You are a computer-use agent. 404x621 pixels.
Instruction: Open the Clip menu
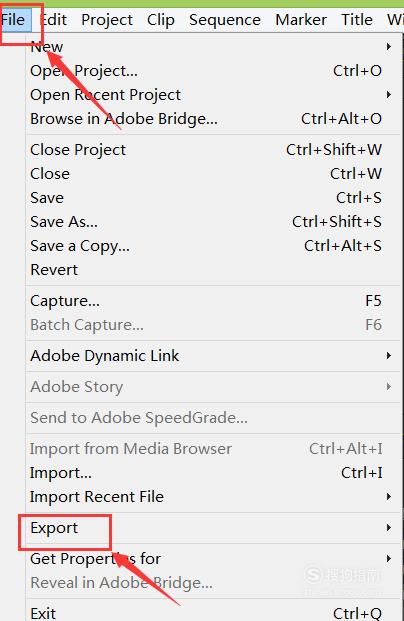pyautogui.click(x=160, y=20)
